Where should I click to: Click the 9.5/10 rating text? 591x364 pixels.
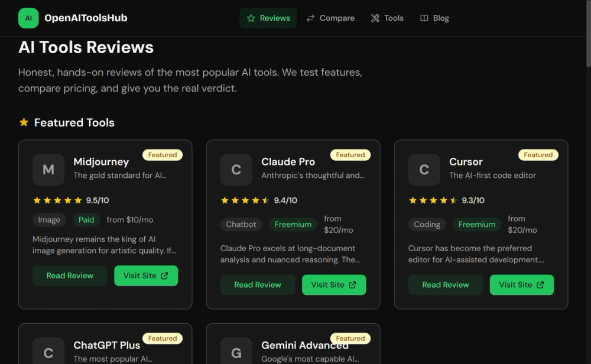[x=98, y=200]
